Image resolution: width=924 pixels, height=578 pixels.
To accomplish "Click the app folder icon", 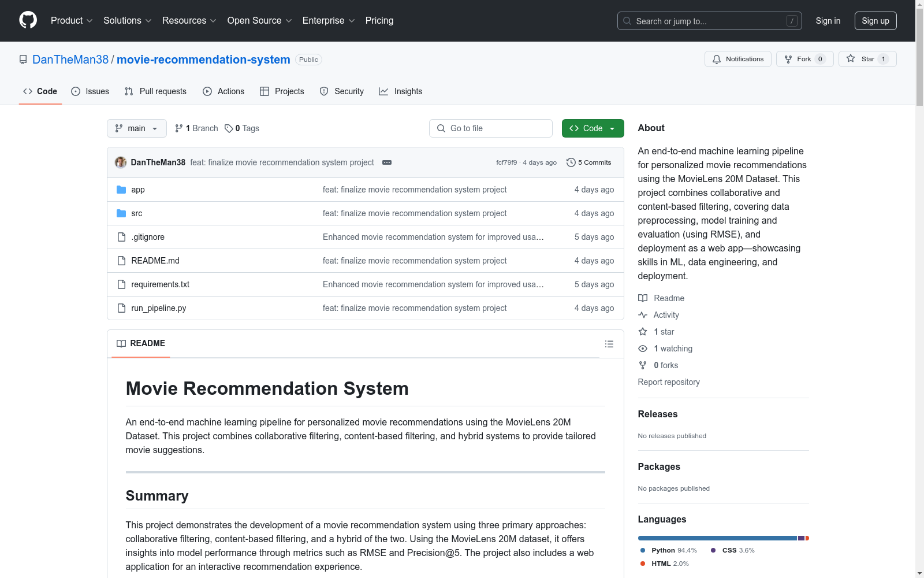I will pos(121,190).
